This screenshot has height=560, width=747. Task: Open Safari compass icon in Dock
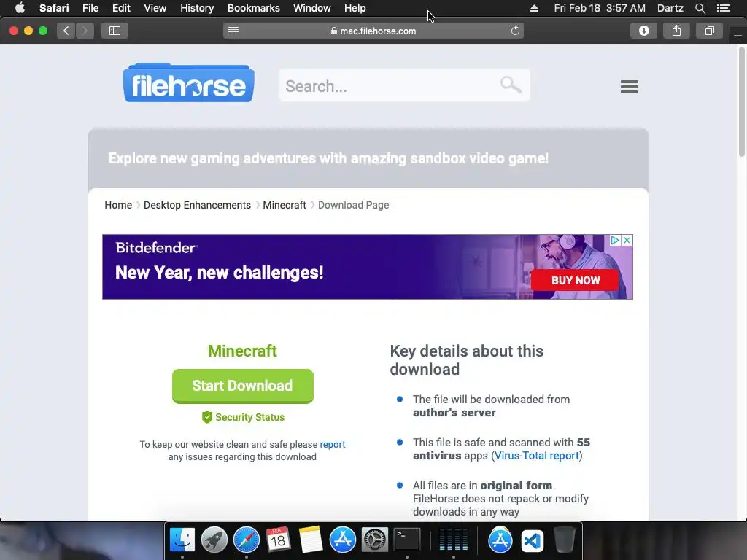click(x=247, y=540)
